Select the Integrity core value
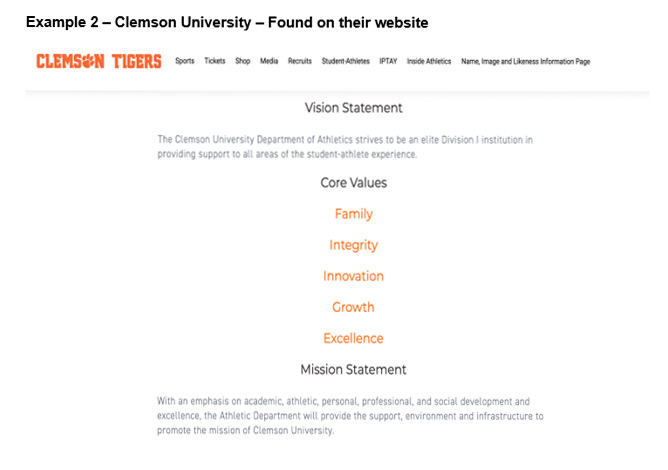This screenshot has width=668, height=470. [x=354, y=245]
